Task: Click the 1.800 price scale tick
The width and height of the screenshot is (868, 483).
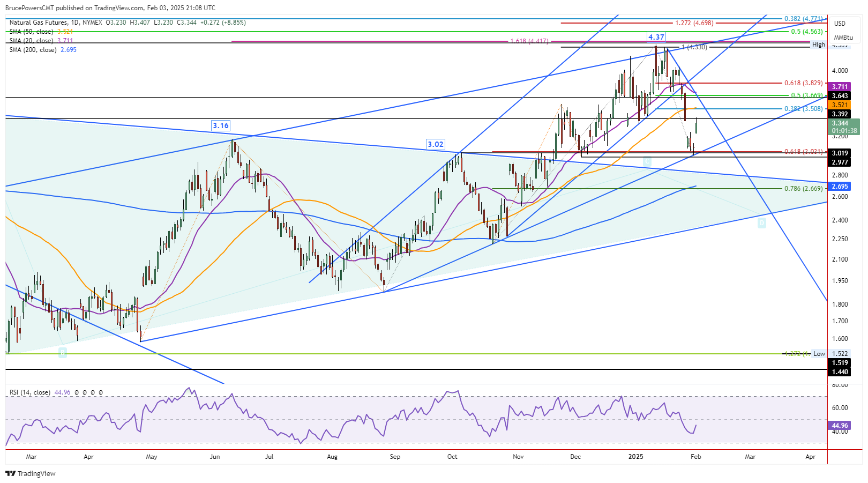Action: coord(840,304)
